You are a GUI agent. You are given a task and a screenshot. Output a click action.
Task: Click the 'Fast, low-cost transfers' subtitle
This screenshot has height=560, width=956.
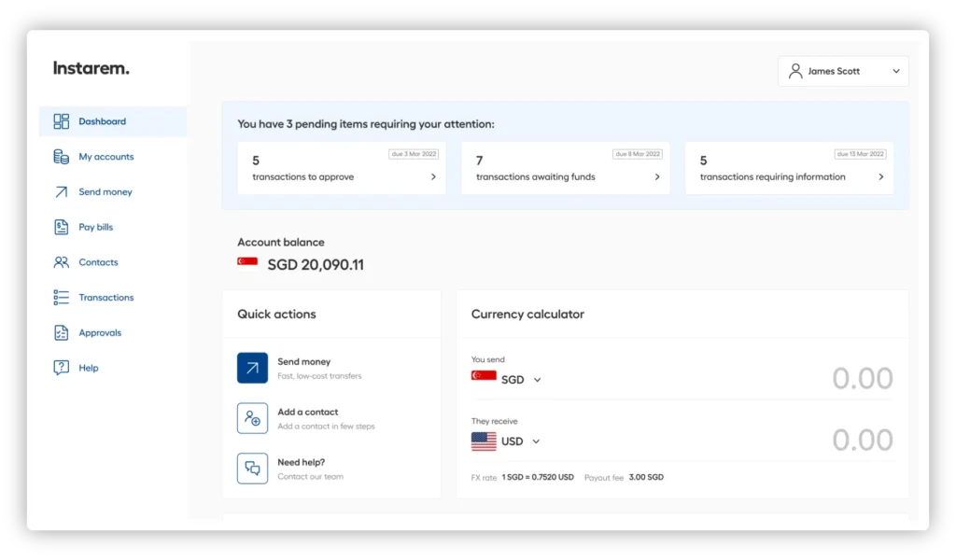click(319, 376)
